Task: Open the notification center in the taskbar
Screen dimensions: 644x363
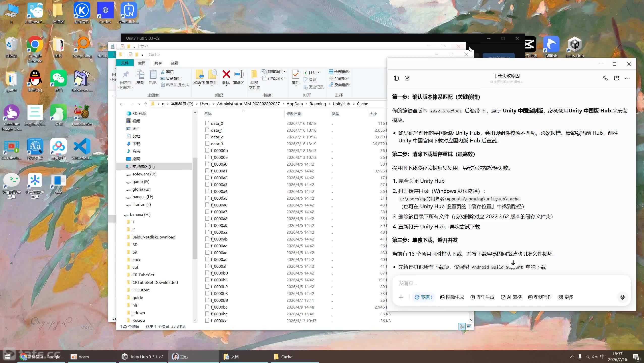Action: 636,357
